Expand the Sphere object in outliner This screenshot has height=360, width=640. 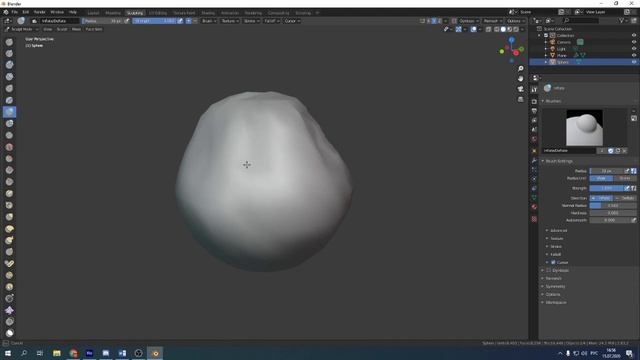tap(546, 62)
